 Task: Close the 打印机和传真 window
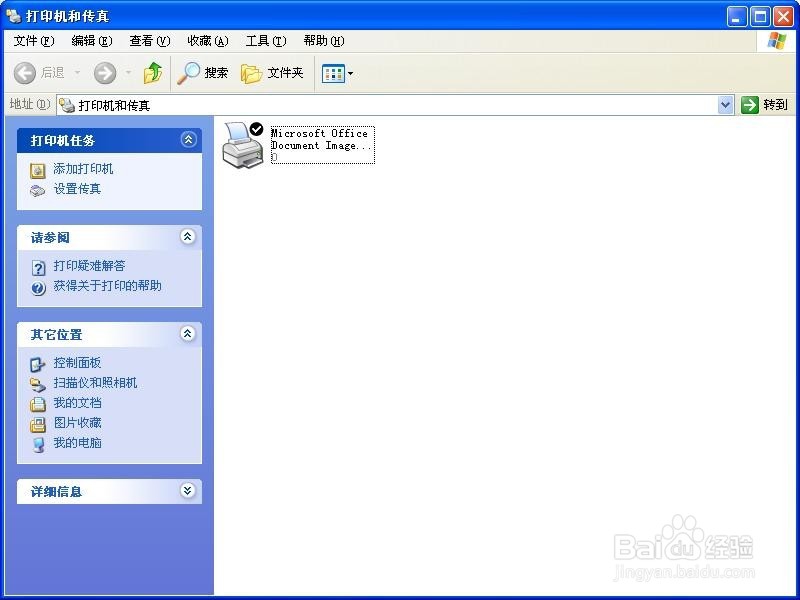point(783,17)
